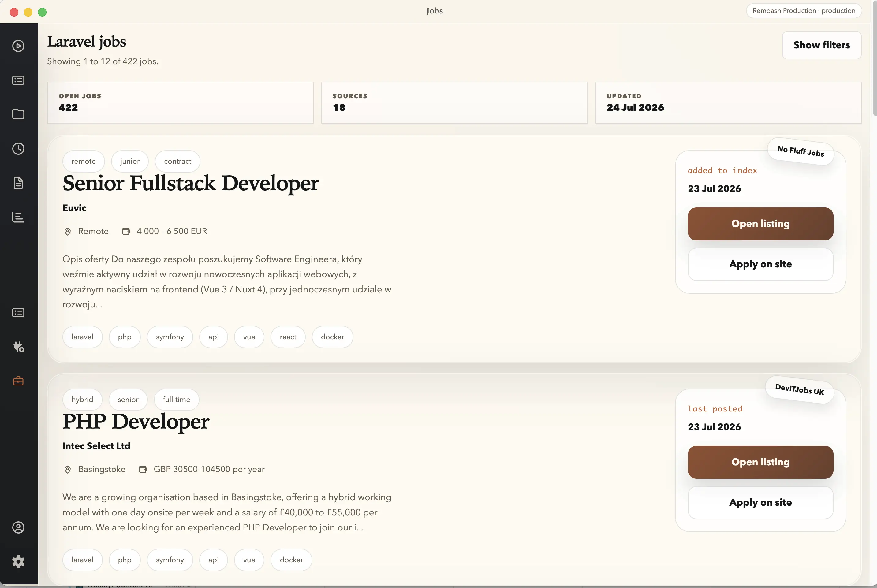
Task: Click the PHP Developer job title
Action: pos(136,422)
